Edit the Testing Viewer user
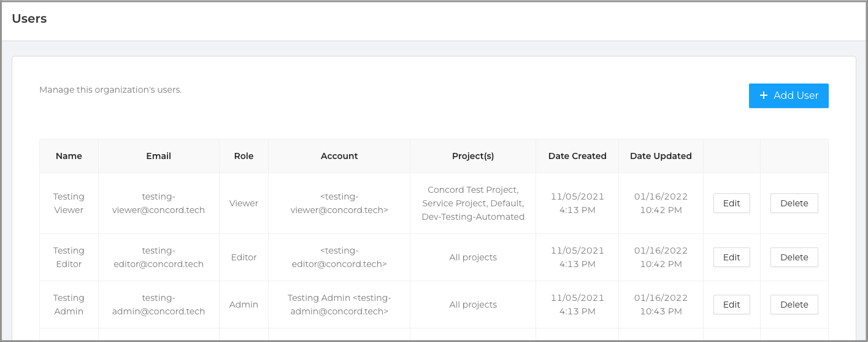 tap(731, 203)
